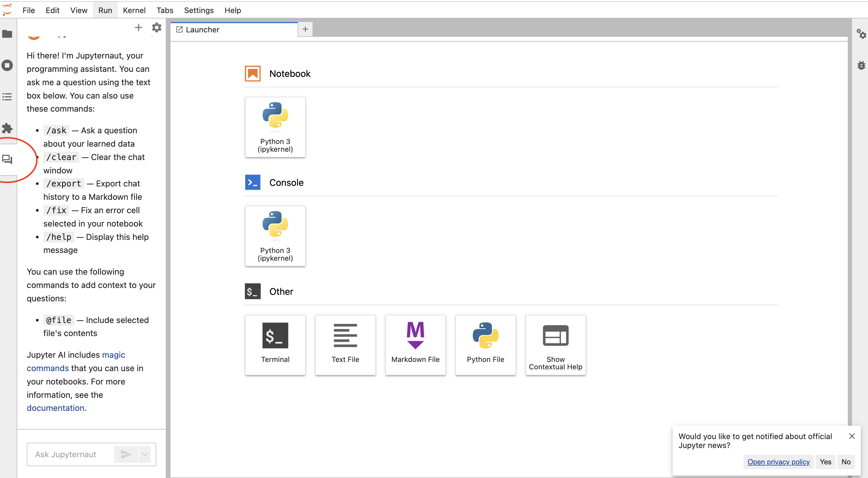Open a new Terminal from launcher
This screenshot has width=868, height=478.
(275, 345)
